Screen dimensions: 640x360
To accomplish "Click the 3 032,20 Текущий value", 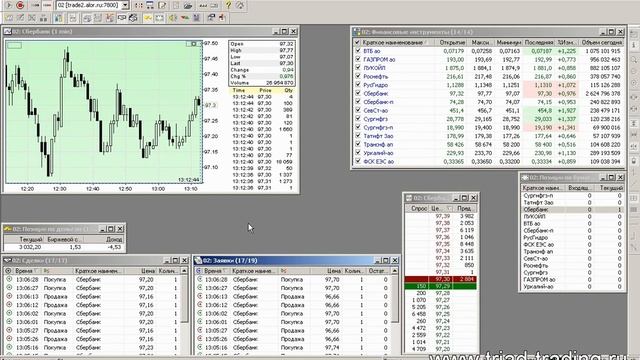I will (30, 247).
